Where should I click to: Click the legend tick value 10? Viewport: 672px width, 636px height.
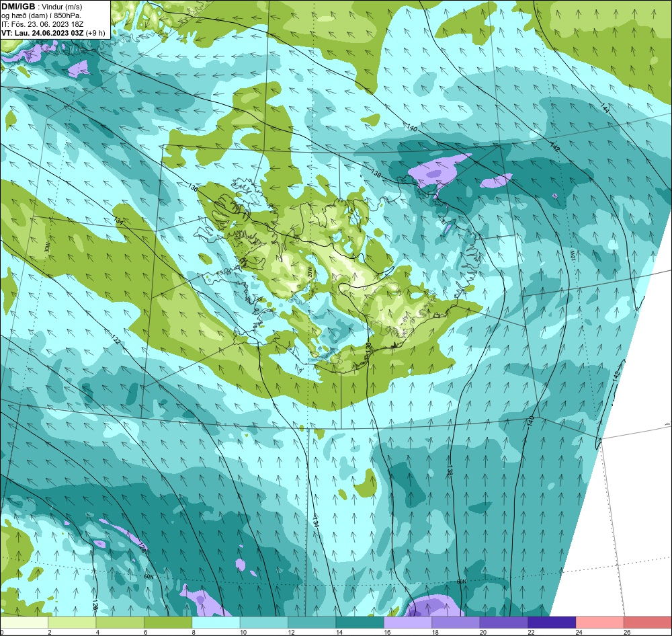pyautogui.click(x=243, y=632)
